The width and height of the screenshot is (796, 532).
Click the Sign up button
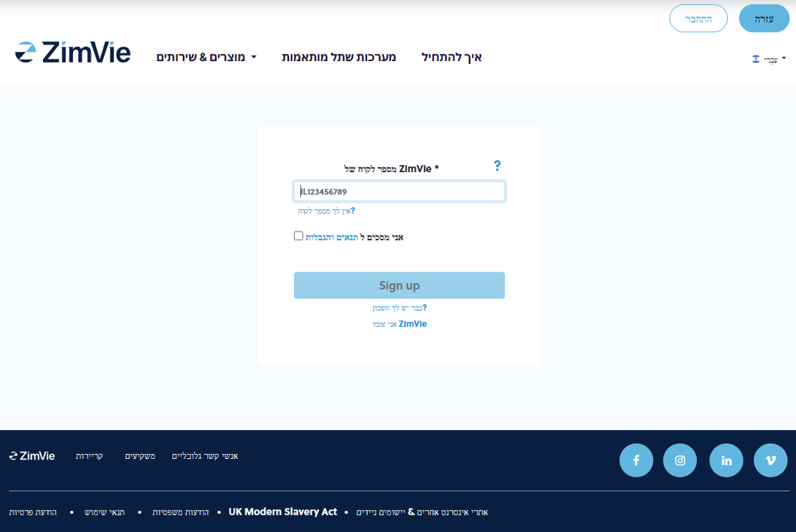point(399,285)
